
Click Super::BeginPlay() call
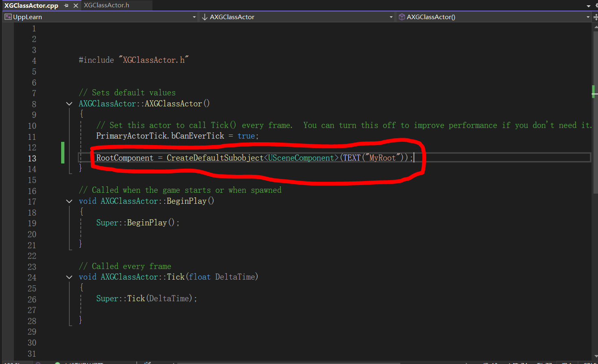point(138,223)
